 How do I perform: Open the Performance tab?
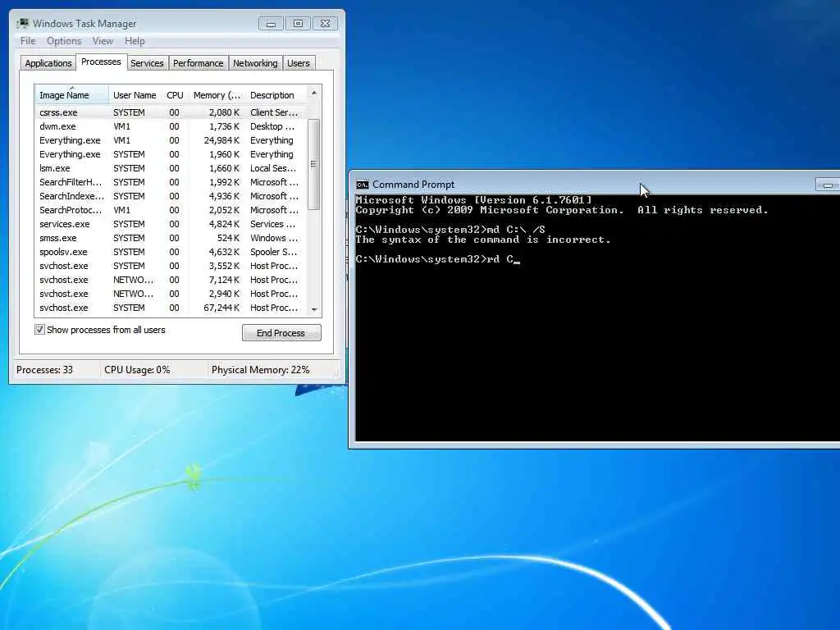[x=198, y=63]
